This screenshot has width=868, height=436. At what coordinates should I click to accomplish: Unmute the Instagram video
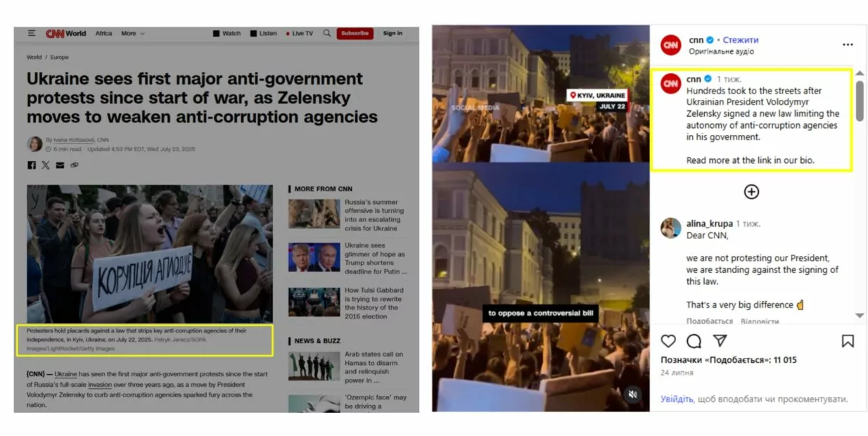(632, 395)
